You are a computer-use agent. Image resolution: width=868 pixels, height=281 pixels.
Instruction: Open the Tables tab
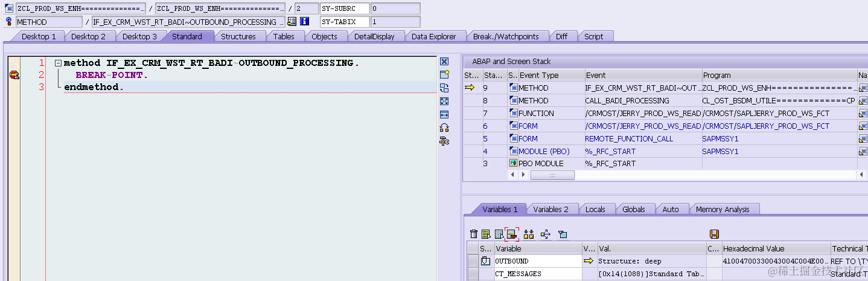(284, 36)
